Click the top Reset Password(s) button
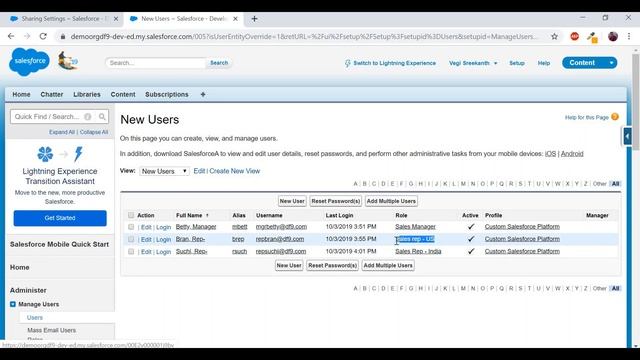Image resolution: width=640 pixels, height=360 pixels. (x=336, y=201)
